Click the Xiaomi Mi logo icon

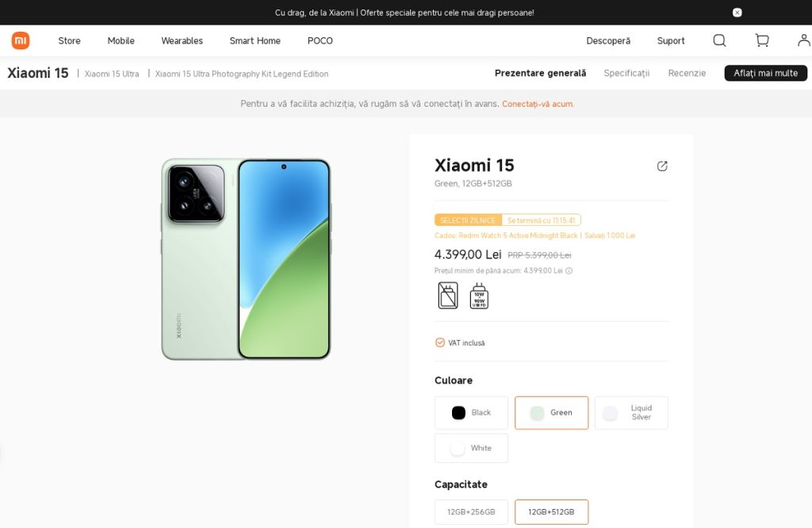pos(20,40)
